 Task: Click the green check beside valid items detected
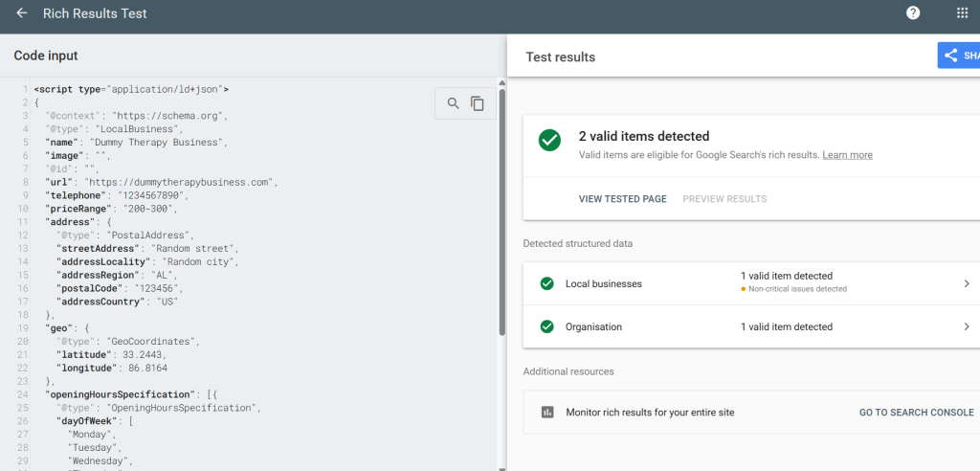coord(549,141)
